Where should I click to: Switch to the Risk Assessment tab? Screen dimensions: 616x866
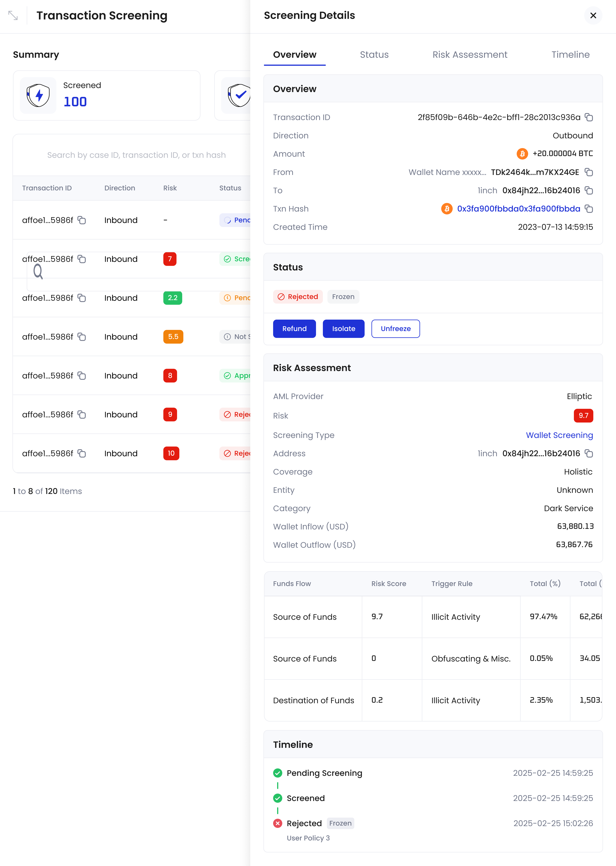pyautogui.click(x=470, y=55)
